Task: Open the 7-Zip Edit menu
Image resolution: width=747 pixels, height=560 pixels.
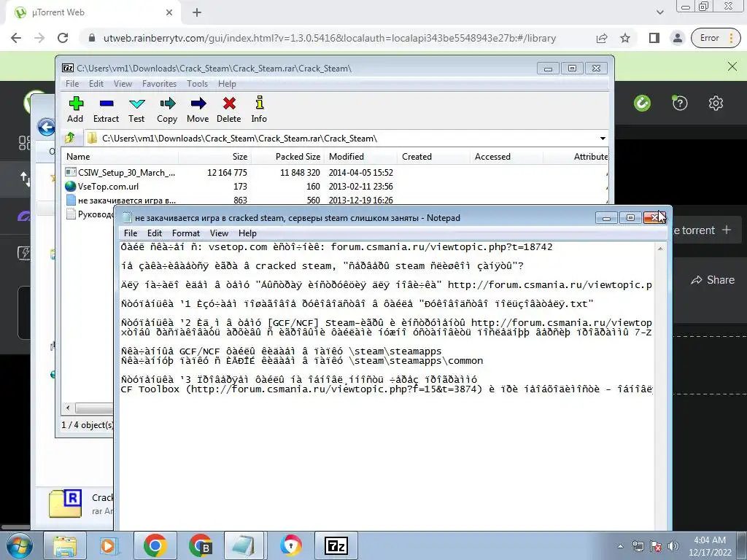Action: 96,84
